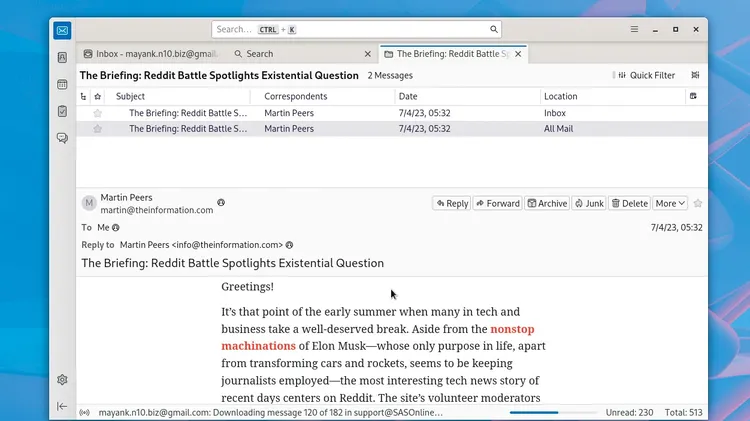Screen dimensions: 750x421
Task: Star the Inbox copy of the message
Action: tap(98, 113)
